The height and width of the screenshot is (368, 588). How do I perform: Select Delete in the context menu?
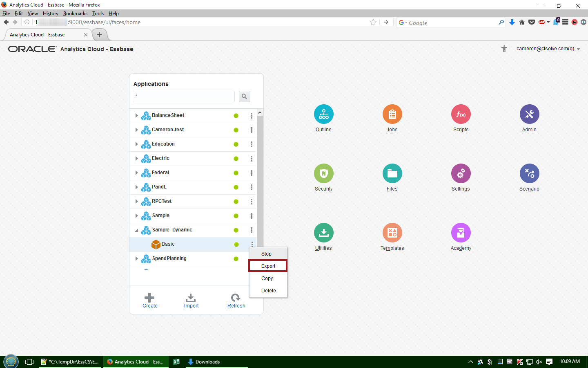pos(268,291)
